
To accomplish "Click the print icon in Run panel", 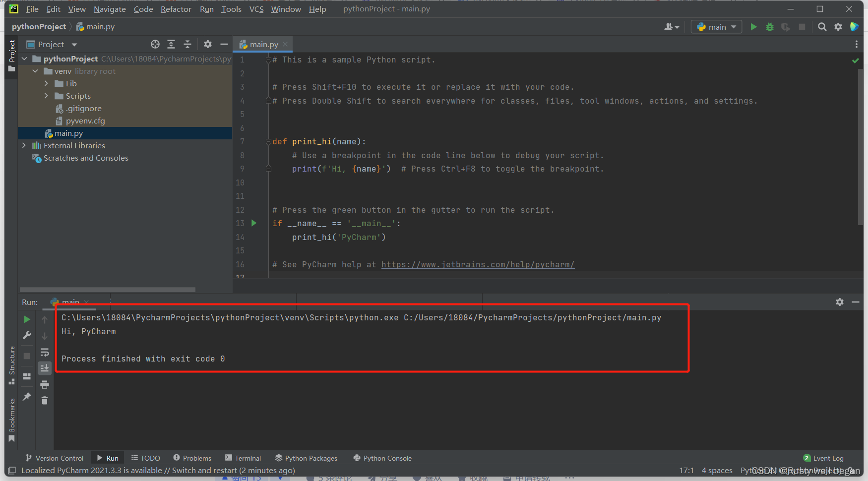I will click(45, 384).
